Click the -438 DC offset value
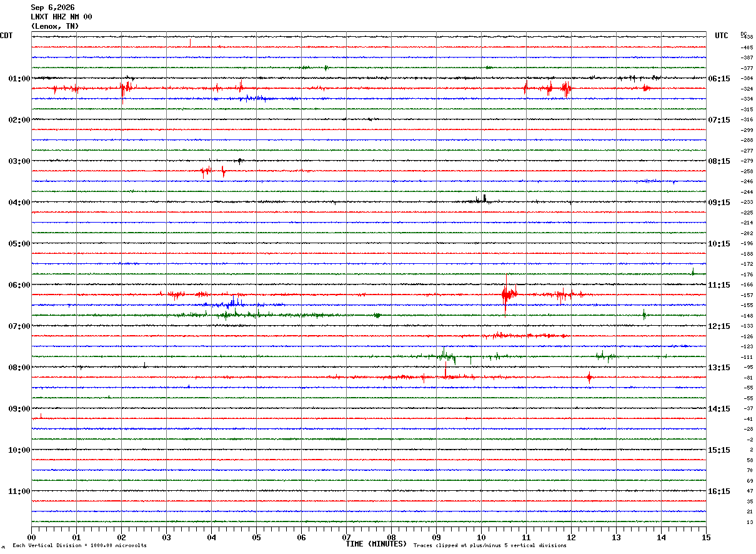The width and height of the screenshot is (756, 554). point(747,38)
